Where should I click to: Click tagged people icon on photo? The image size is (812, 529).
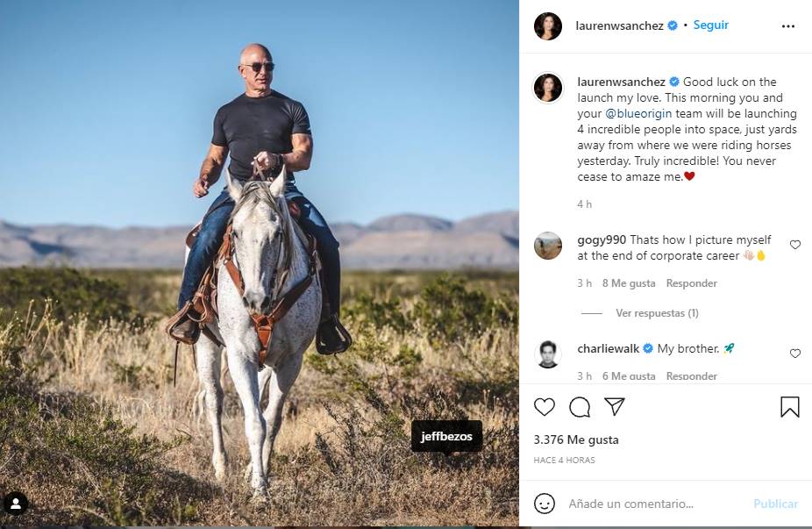[16, 504]
